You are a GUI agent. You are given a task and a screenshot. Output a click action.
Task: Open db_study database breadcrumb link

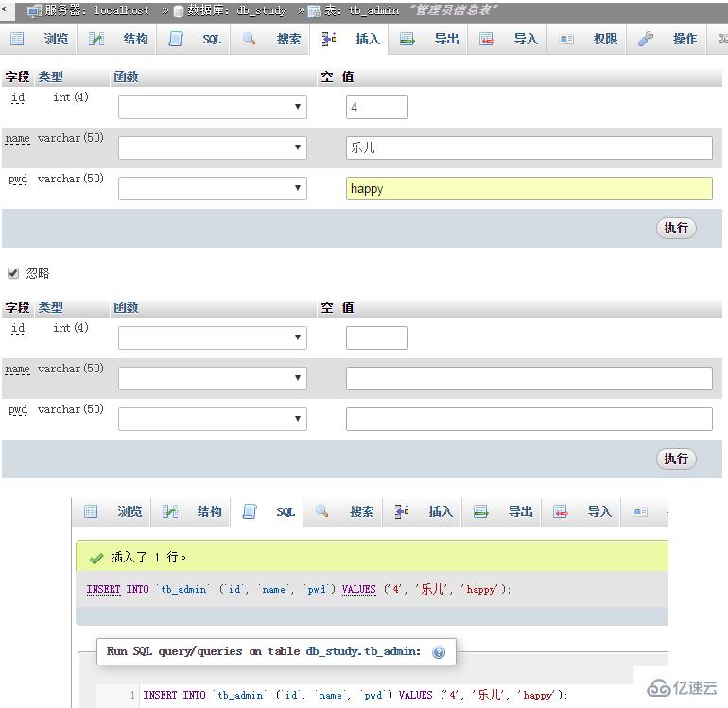[261, 10]
